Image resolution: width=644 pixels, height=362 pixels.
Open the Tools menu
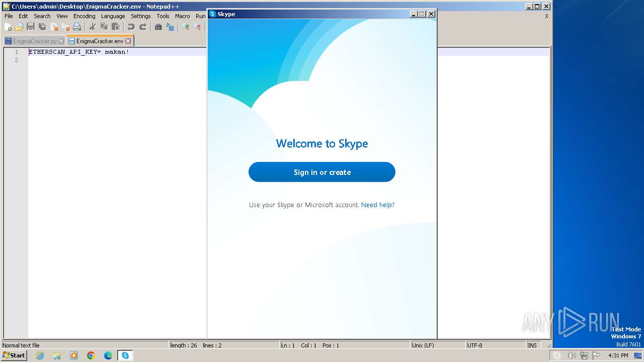tap(163, 16)
